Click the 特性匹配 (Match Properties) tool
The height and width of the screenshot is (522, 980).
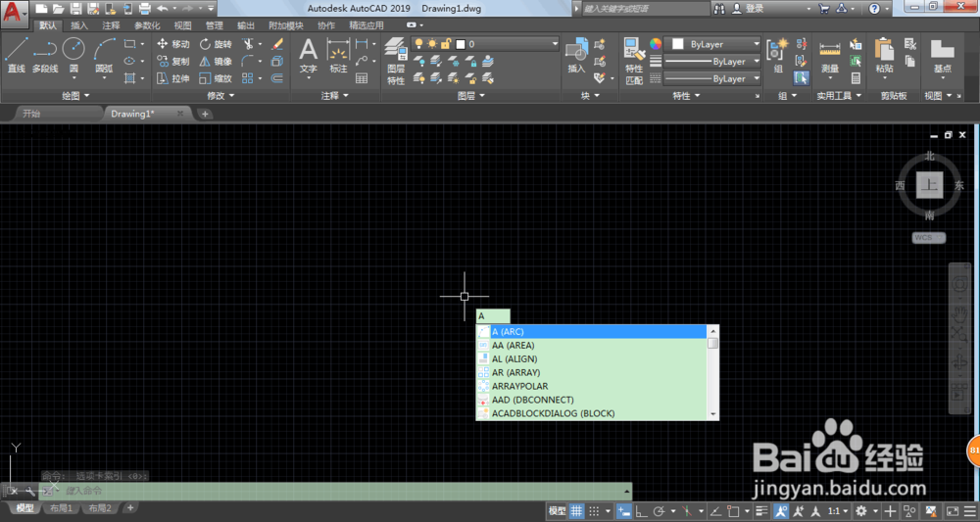(634, 61)
